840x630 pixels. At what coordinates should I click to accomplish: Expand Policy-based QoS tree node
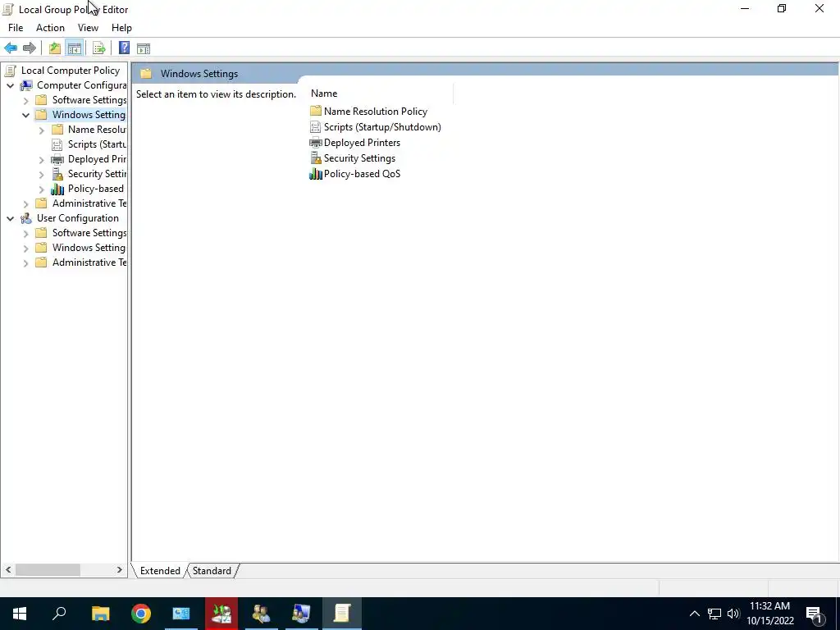pyautogui.click(x=42, y=189)
